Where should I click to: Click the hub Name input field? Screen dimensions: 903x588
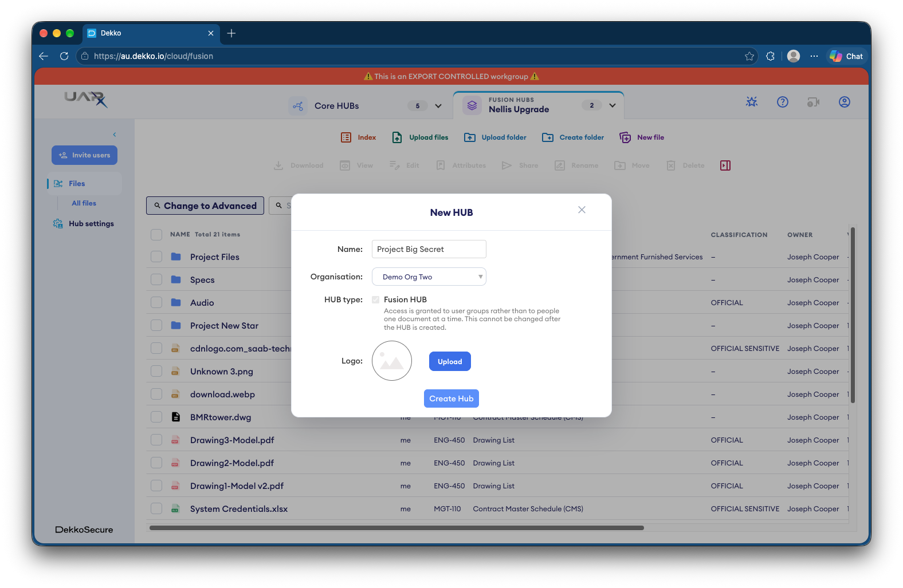pos(429,249)
